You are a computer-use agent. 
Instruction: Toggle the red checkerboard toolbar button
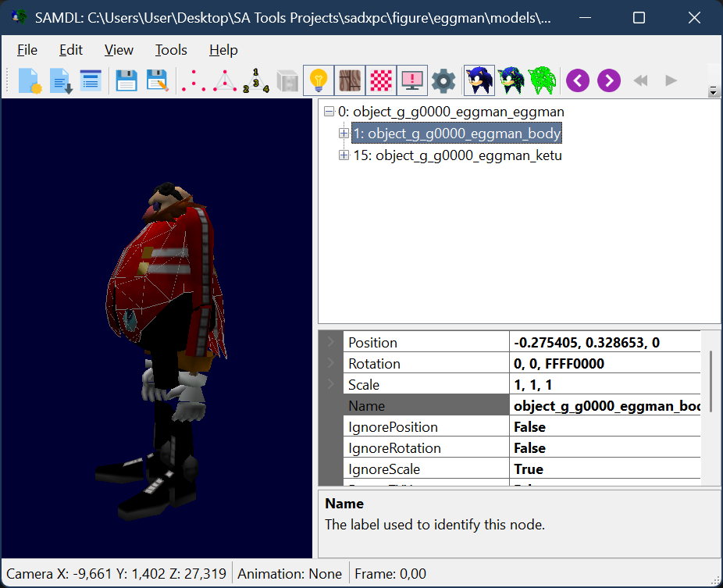(x=380, y=80)
